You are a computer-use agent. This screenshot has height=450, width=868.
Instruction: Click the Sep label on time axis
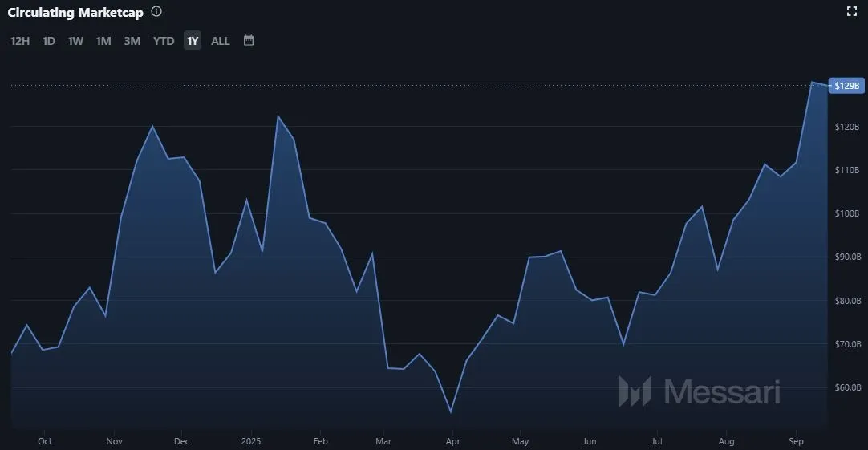point(796,441)
